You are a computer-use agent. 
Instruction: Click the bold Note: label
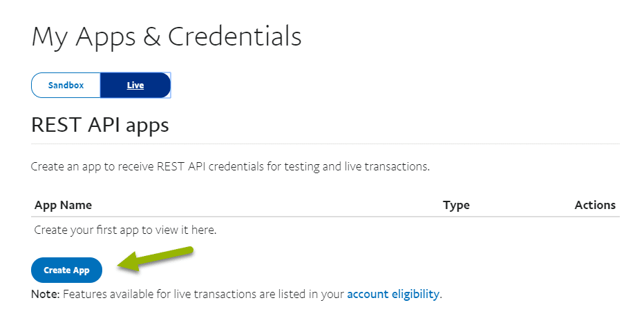(46, 294)
